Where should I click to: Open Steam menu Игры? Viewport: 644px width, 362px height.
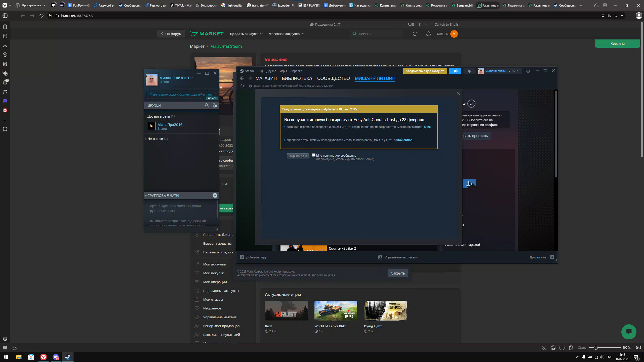[x=283, y=71]
